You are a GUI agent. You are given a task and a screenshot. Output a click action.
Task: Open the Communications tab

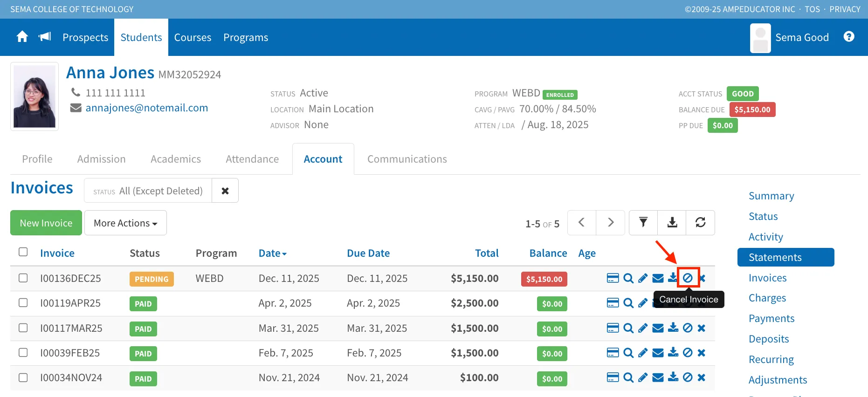pyautogui.click(x=407, y=159)
